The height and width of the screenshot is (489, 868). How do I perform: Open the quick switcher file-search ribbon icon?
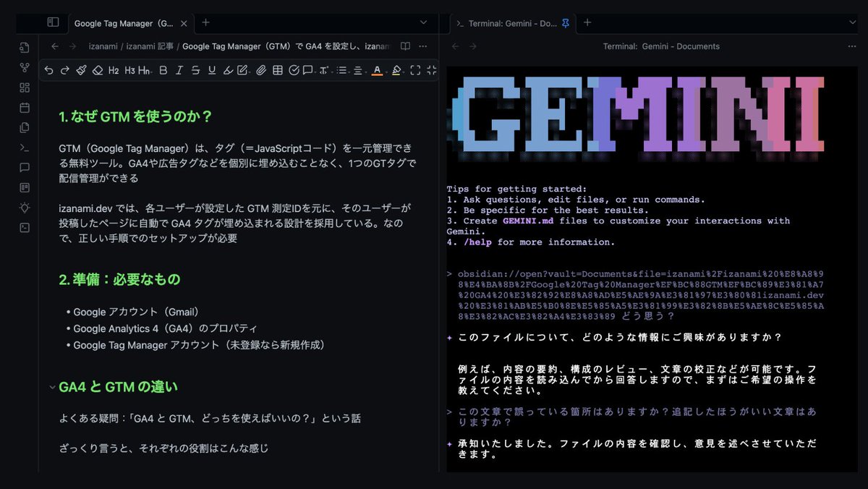[25, 48]
